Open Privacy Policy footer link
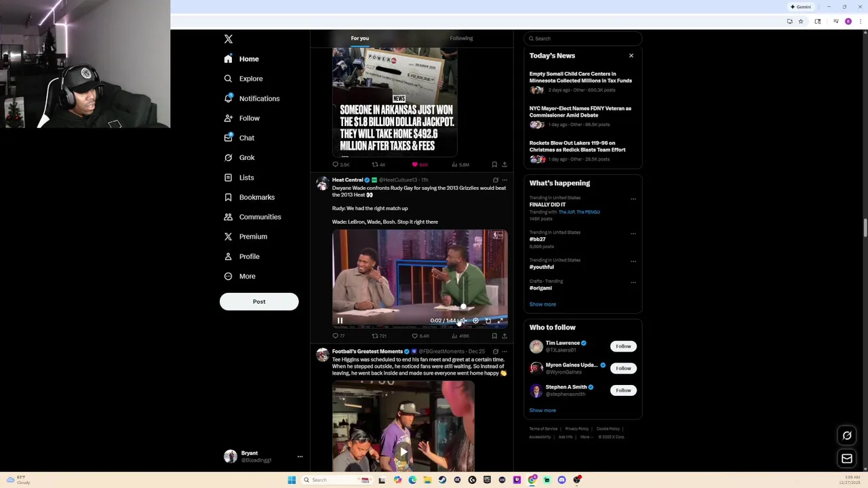868x488 pixels. point(577,429)
